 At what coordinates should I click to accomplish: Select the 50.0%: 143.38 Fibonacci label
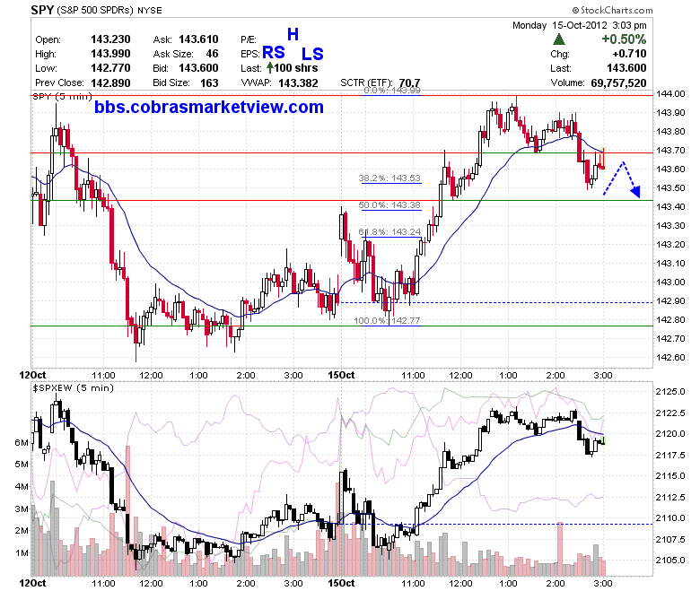coord(389,204)
